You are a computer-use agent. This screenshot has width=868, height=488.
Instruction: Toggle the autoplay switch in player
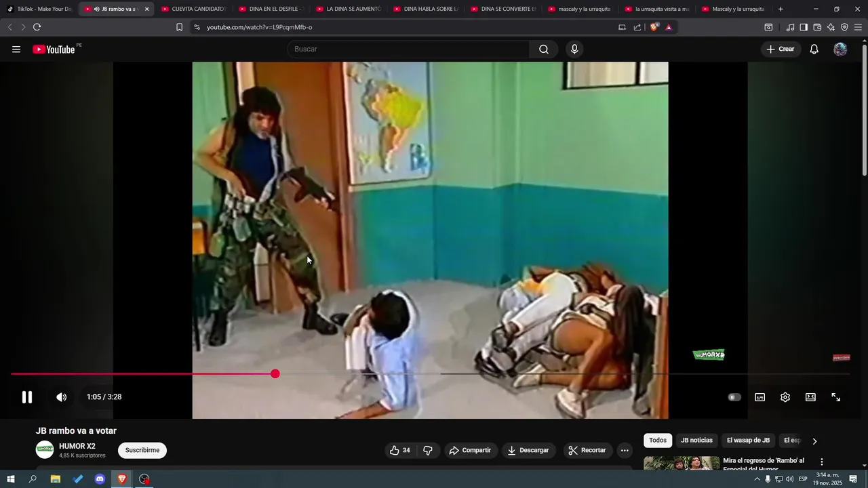(x=734, y=397)
